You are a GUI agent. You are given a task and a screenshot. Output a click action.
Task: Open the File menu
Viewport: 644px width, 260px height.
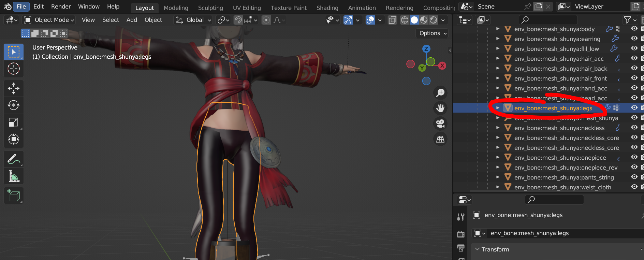point(21,6)
